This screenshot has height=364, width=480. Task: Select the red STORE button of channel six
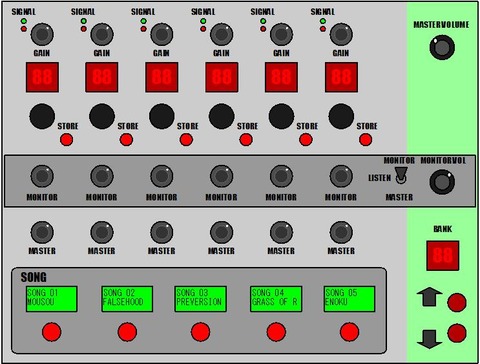tap(366, 140)
